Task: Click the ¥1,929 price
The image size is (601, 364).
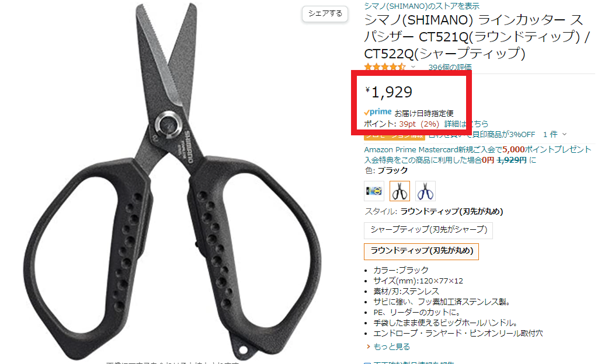Action: [x=388, y=92]
